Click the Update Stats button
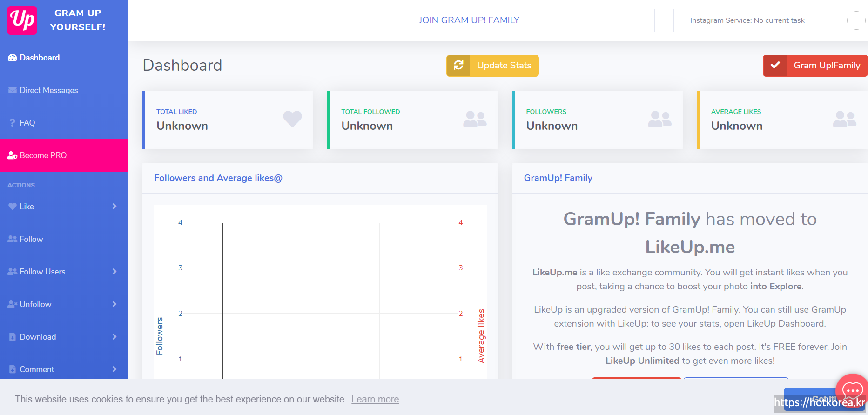The height and width of the screenshot is (415, 868). (x=492, y=66)
